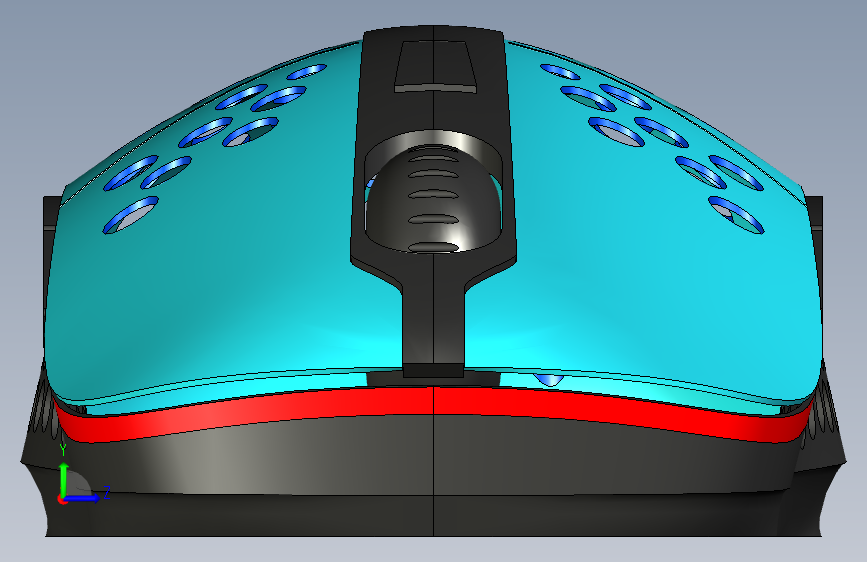Viewport: 867px width, 562px height.
Task: Pick the rectangular DPI button above the wheel
Action: [435, 66]
